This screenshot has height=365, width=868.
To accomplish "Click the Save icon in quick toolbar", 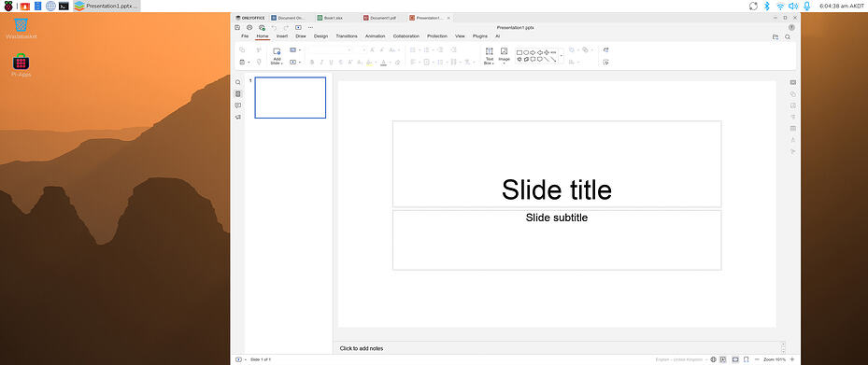I will (237, 27).
